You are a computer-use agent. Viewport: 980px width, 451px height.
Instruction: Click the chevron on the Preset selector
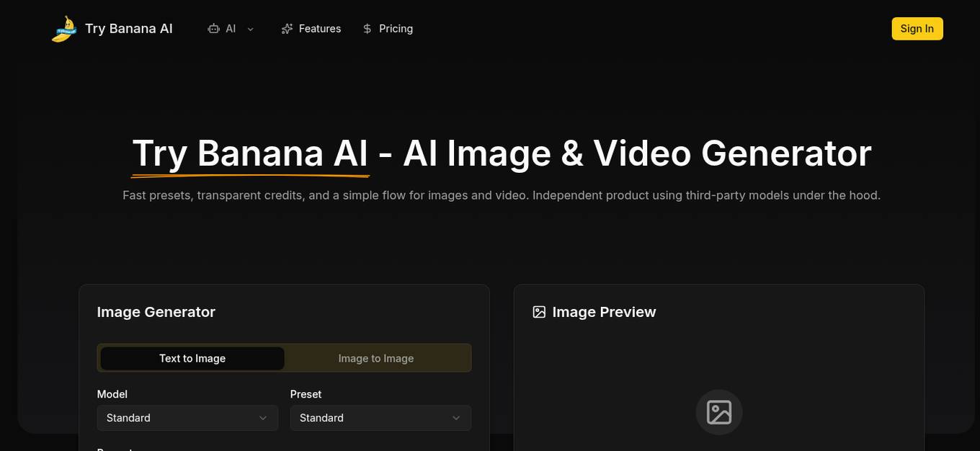[455, 418]
